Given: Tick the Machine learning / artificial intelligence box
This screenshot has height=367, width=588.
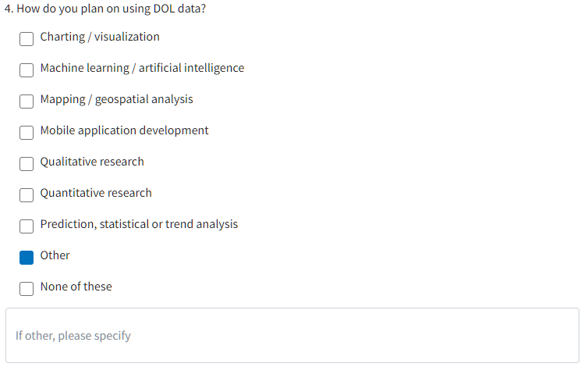Looking at the screenshot, I should click(x=27, y=69).
